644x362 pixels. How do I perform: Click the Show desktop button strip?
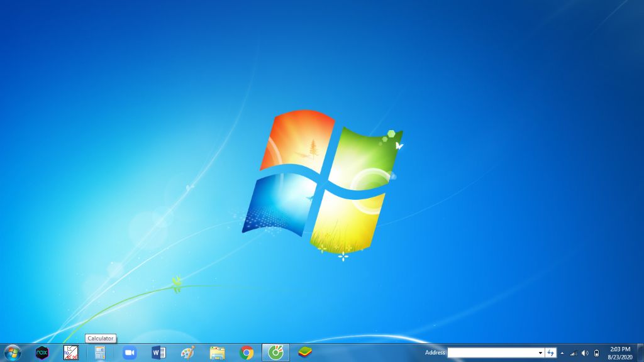(640, 353)
